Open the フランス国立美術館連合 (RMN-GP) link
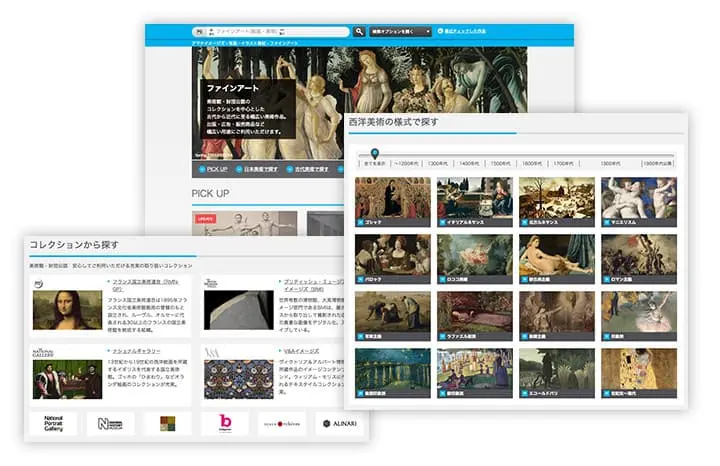720x466 pixels. click(x=145, y=285)
